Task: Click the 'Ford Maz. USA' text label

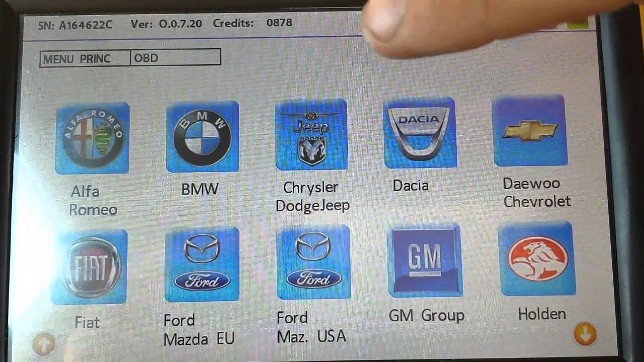Action: [x=311, y=327]
